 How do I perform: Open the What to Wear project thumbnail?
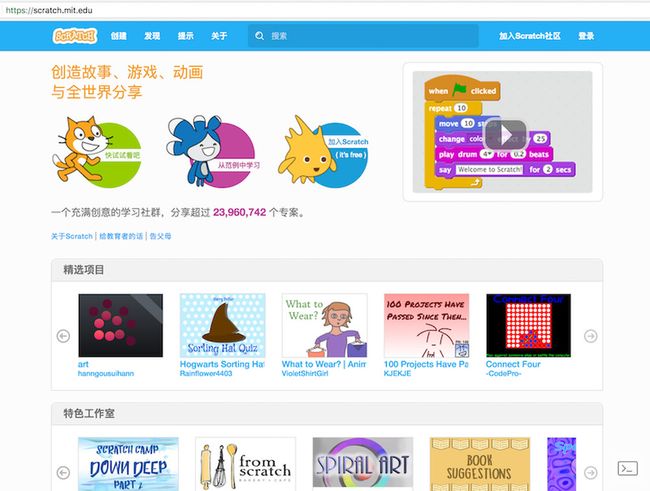click(325, 326)
